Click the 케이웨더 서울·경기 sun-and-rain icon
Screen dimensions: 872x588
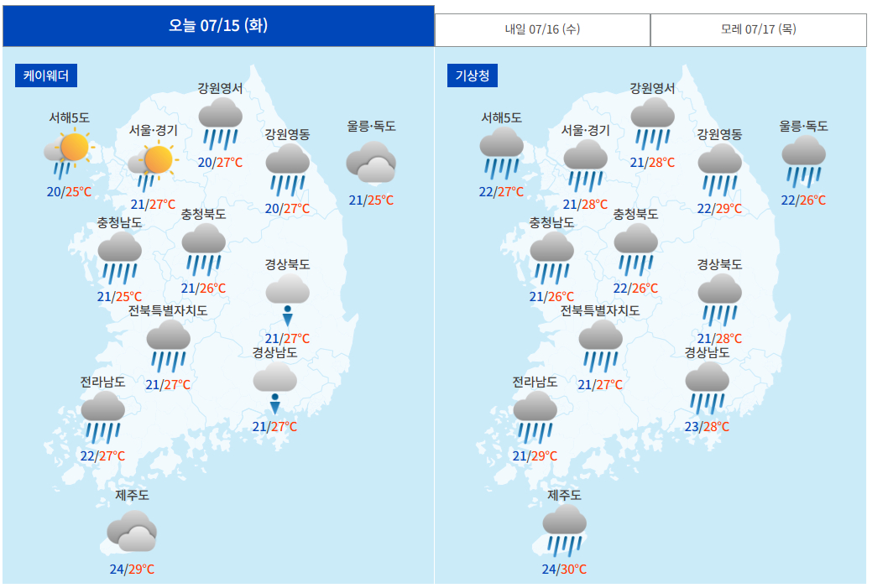pos(153,165)
